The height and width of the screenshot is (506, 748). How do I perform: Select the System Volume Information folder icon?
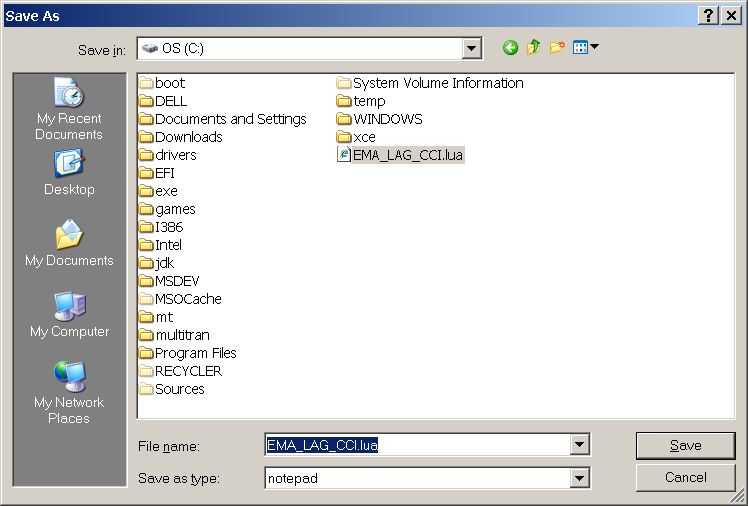[343, 83]
